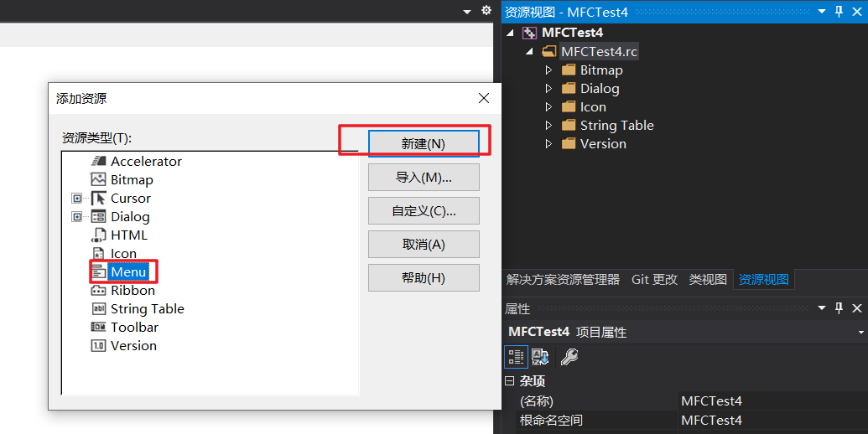Sort properties alphabetically

[540, 357]
